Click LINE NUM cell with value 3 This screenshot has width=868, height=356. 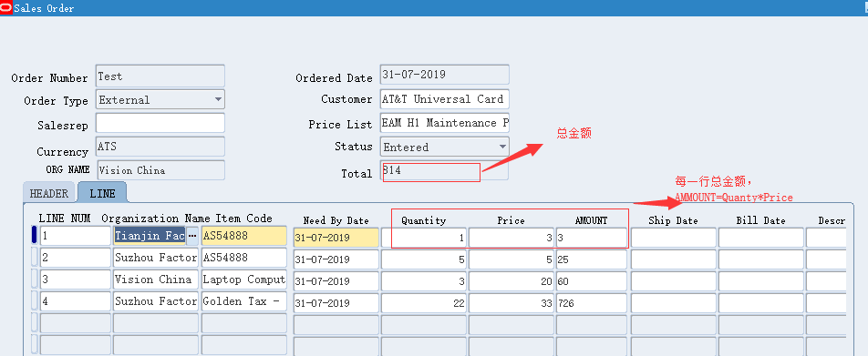(76, 280)
